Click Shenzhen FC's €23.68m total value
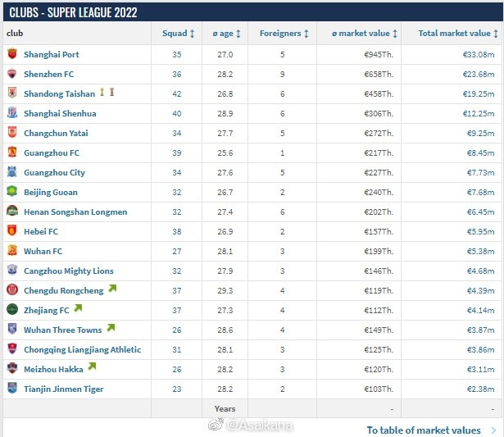The height and width of the screenshot is (437, 504). pos(479,75)
